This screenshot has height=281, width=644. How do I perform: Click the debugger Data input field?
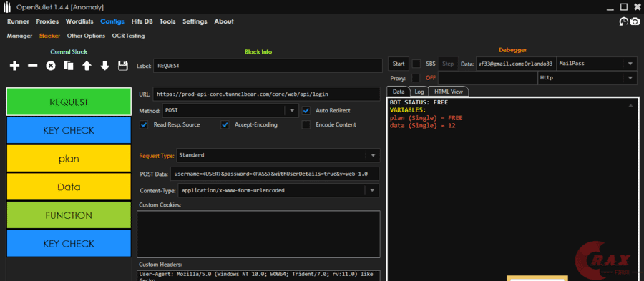pos(516,64)
